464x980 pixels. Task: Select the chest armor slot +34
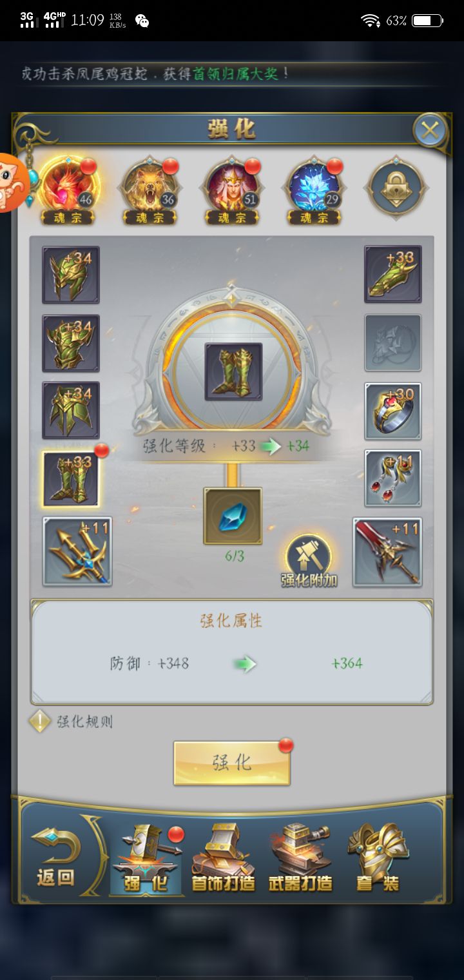click(x=71, y=343)
